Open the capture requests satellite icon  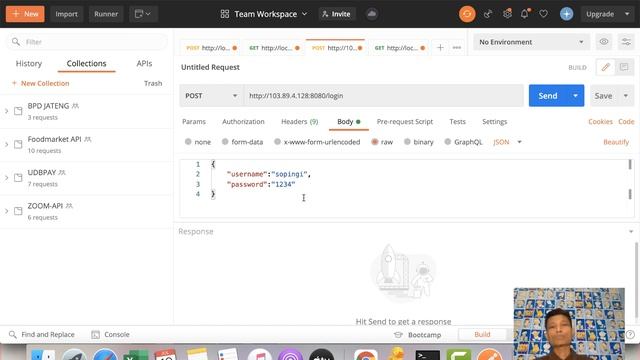pyautogui.click(x=487, y=14)
